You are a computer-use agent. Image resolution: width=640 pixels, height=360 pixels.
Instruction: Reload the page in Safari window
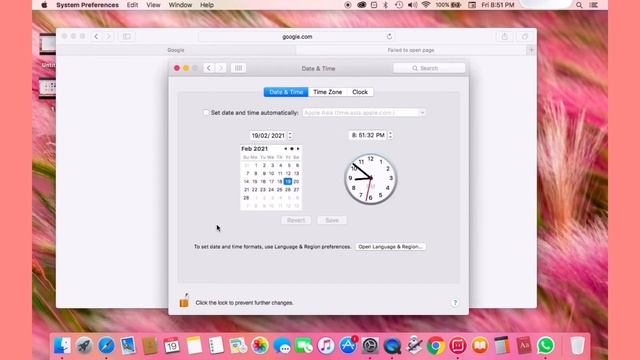click(389, 36)
